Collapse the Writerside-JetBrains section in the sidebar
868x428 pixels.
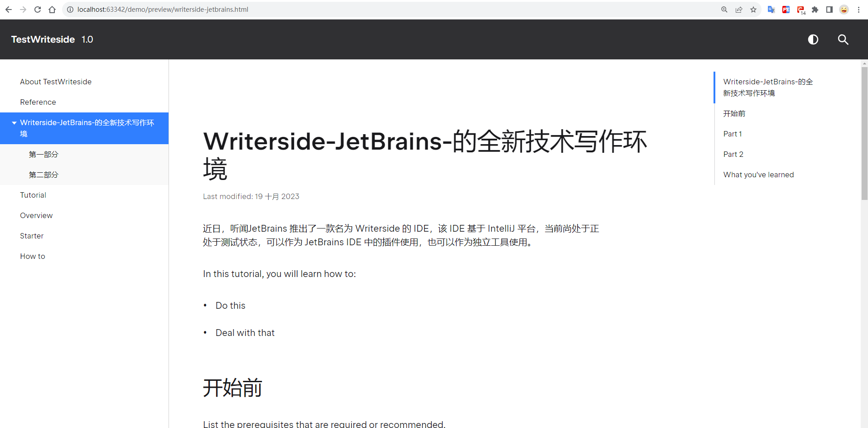point(14,122)
